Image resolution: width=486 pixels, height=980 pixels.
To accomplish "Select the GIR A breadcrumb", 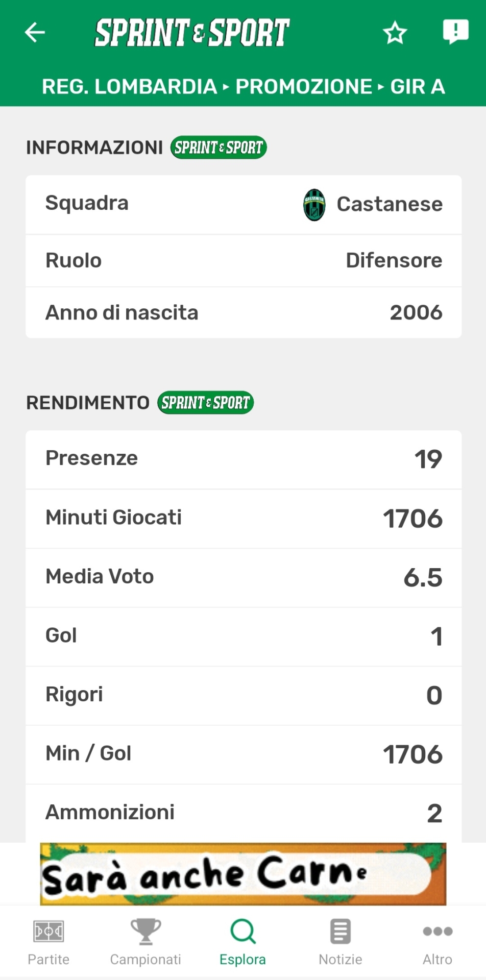I will [418, 87].
